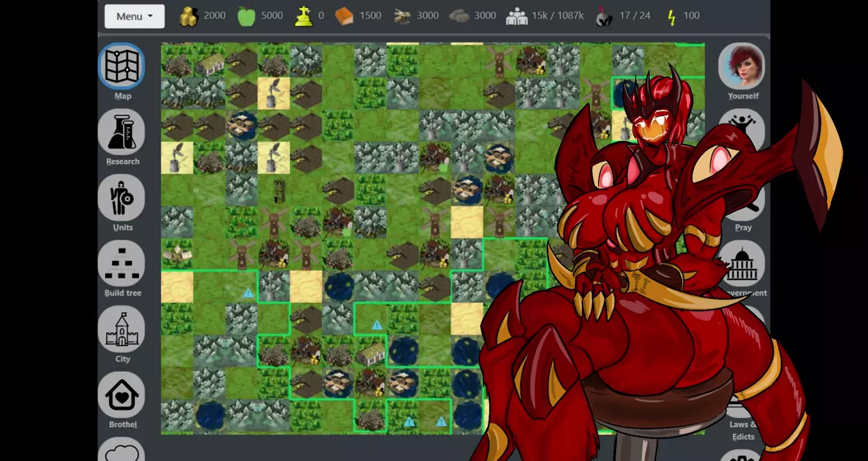
Task: Click the cloud icon below Brothel
Action: click(x=122, y=451)
